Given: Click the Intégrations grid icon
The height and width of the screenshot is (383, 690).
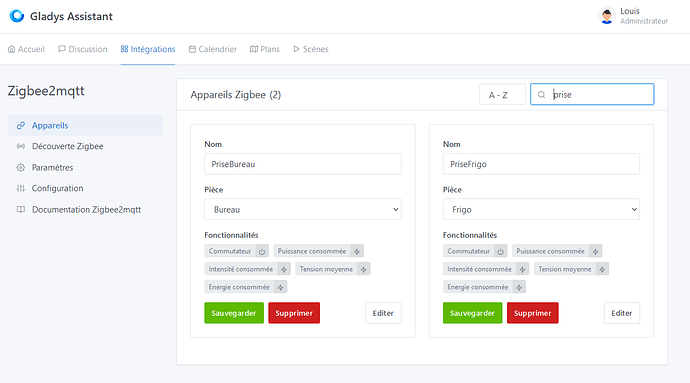Looking at the screenshot, I should point(125,49).
